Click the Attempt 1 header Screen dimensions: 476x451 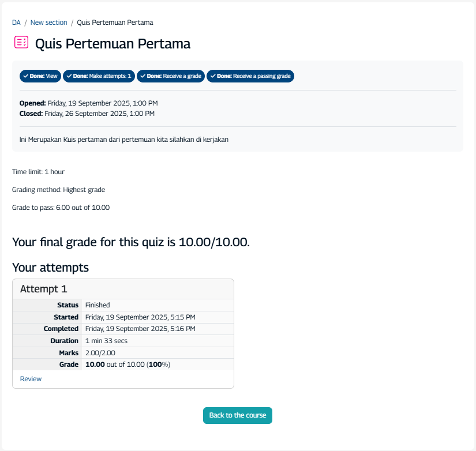pos(44,289)
